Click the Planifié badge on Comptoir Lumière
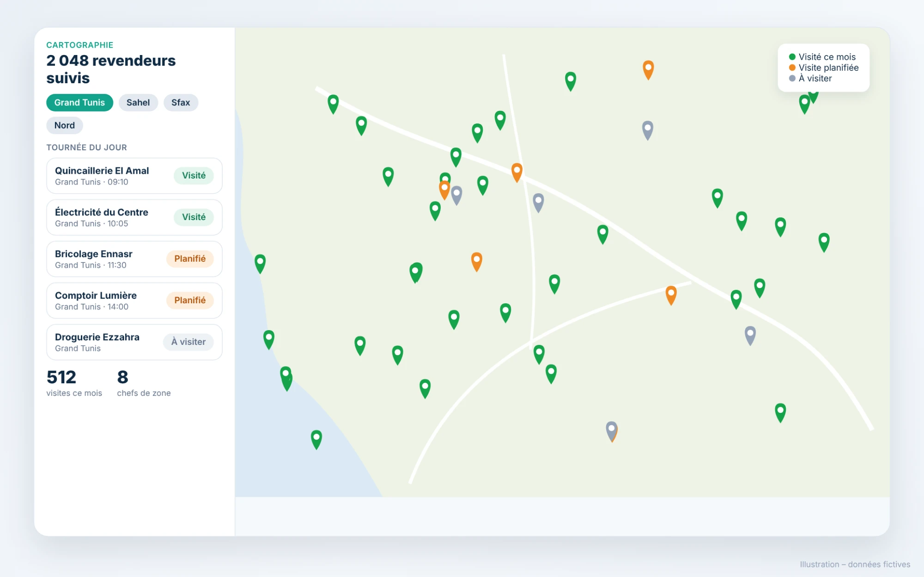The image size is (924, 577). pyautogui.click(x=190, y=301)
